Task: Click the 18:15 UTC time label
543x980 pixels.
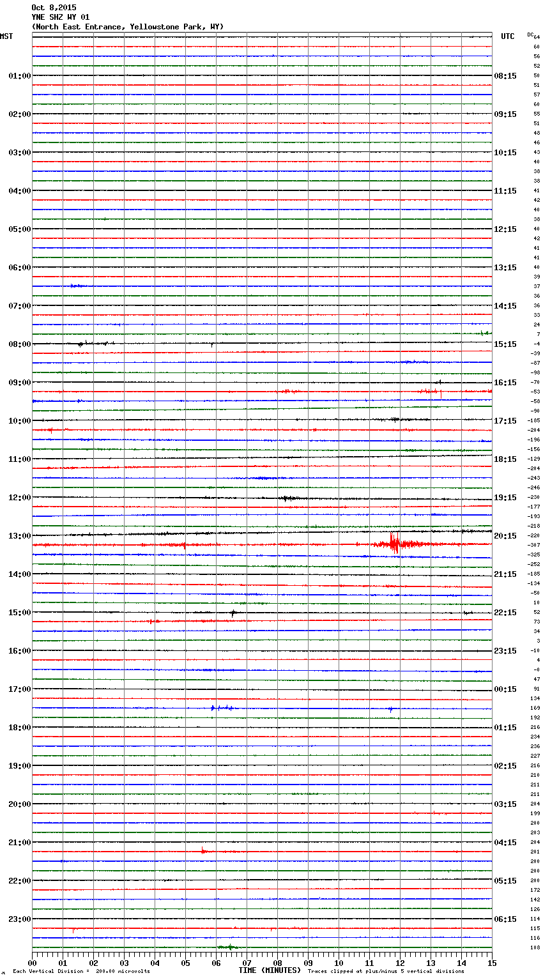Action: 505,459
